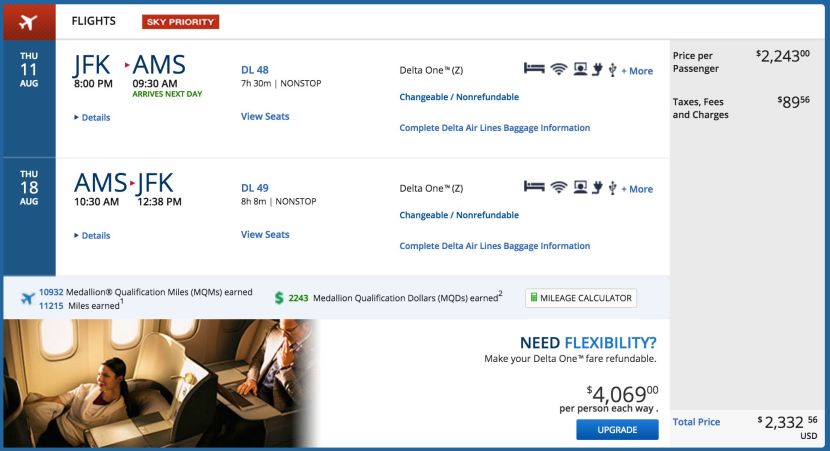Click the USB port icon for DL 49
Viewport: 830px width, 451px height.
612,187
